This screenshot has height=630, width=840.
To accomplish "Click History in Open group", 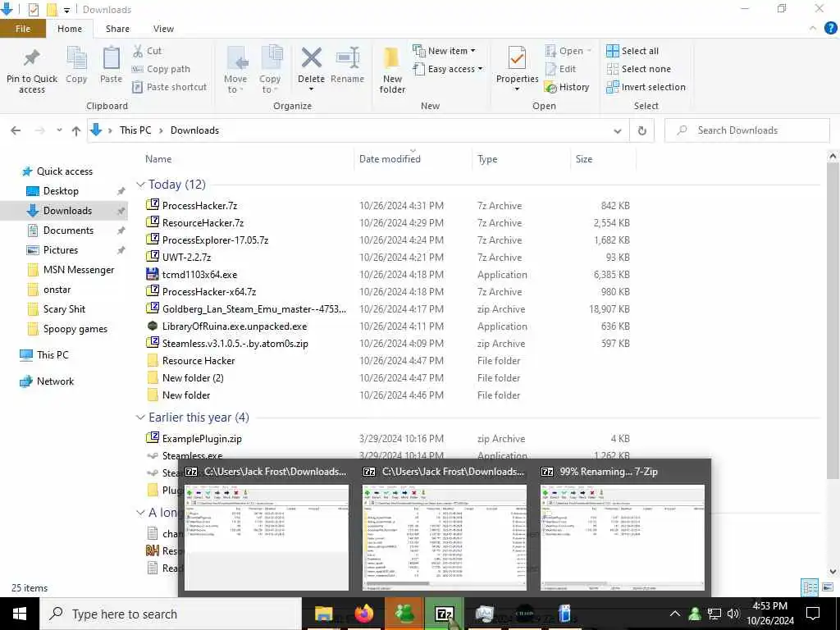I will pyautogui.click(x=567, y=87).
